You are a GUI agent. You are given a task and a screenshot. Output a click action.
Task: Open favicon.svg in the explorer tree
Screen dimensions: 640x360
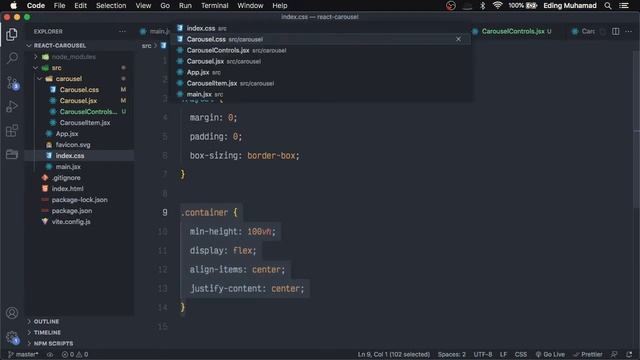point(79,145)
